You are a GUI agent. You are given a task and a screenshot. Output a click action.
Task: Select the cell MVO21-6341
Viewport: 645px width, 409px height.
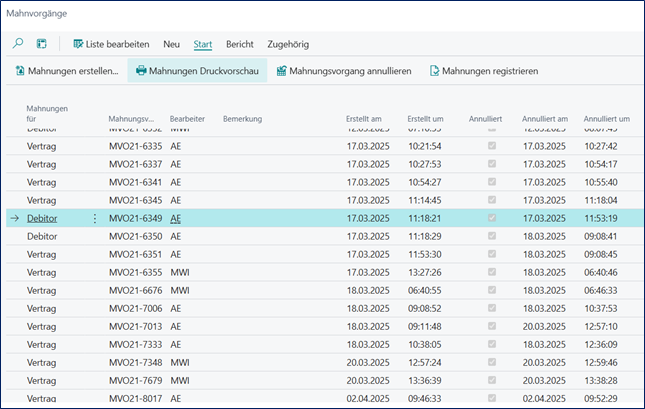tap(135, 182)
